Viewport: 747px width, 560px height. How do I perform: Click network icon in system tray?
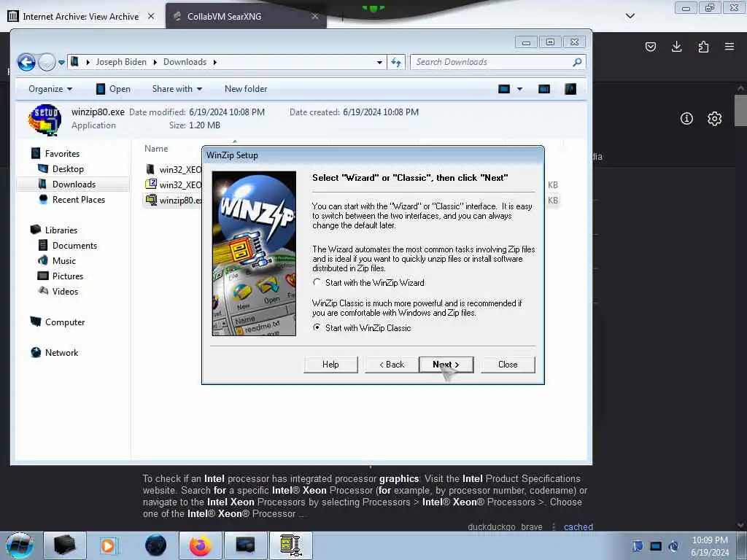coord(656,545)
